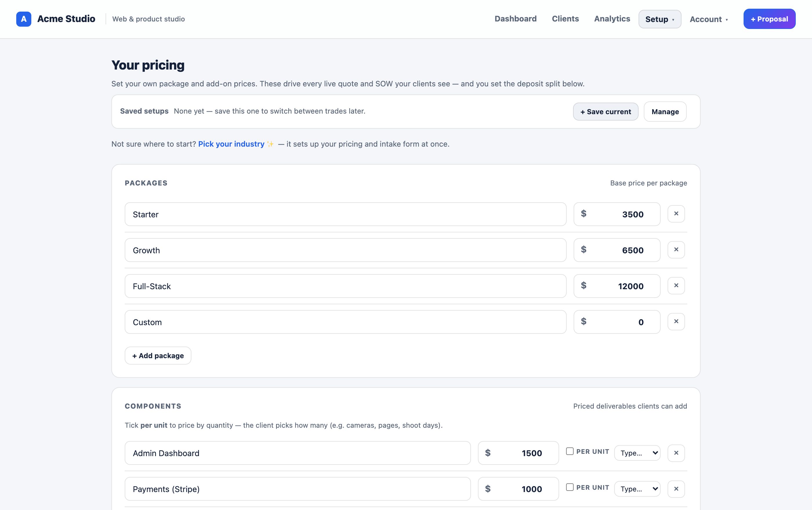Expand the Setup menu
This screenshot has width=812, height=510.
coord(659,19)
